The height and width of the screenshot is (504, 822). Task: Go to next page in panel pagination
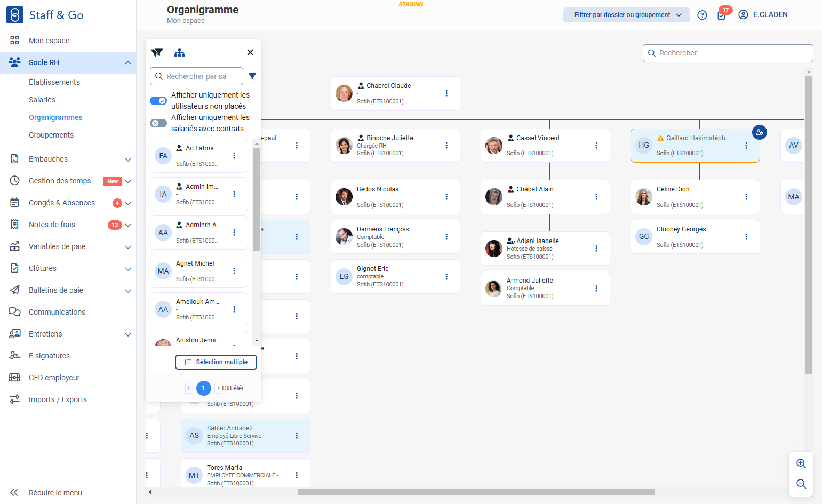click(x=218, y=388)
